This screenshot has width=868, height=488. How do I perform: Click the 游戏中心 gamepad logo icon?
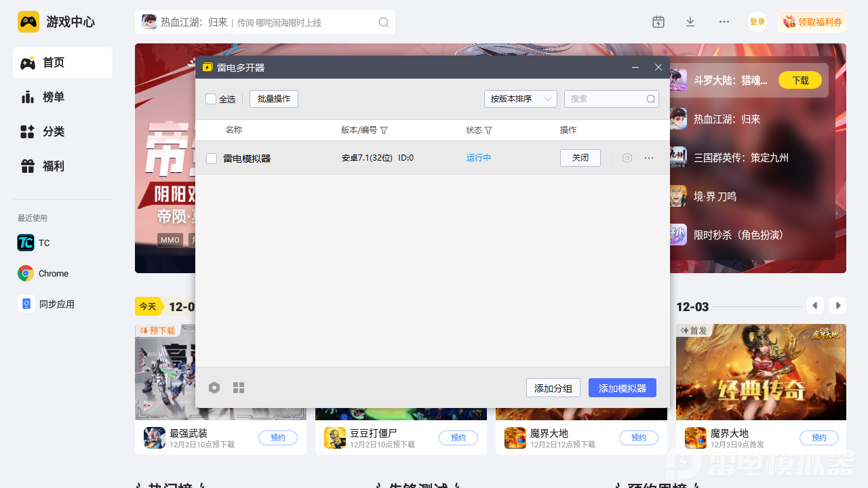(28, 21)
